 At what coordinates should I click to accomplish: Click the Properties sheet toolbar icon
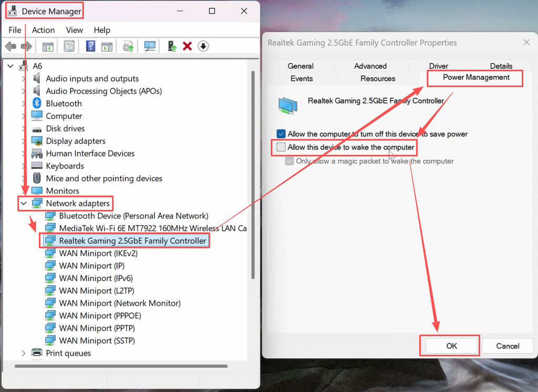point(69,46)
